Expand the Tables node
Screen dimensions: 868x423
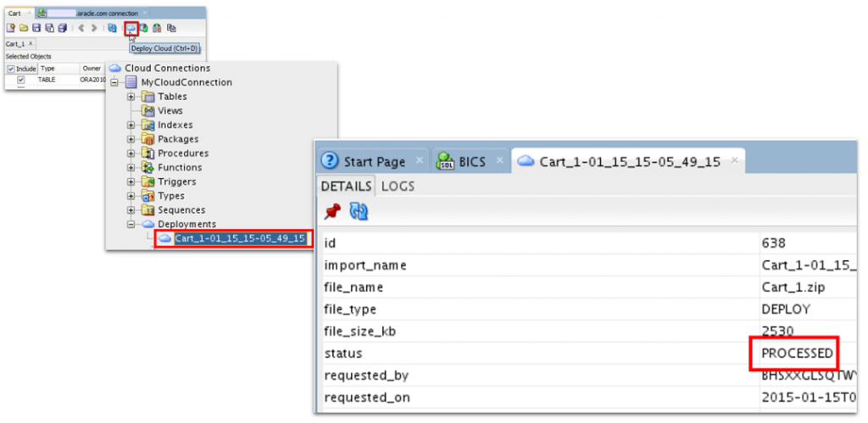tap(131, 97)
